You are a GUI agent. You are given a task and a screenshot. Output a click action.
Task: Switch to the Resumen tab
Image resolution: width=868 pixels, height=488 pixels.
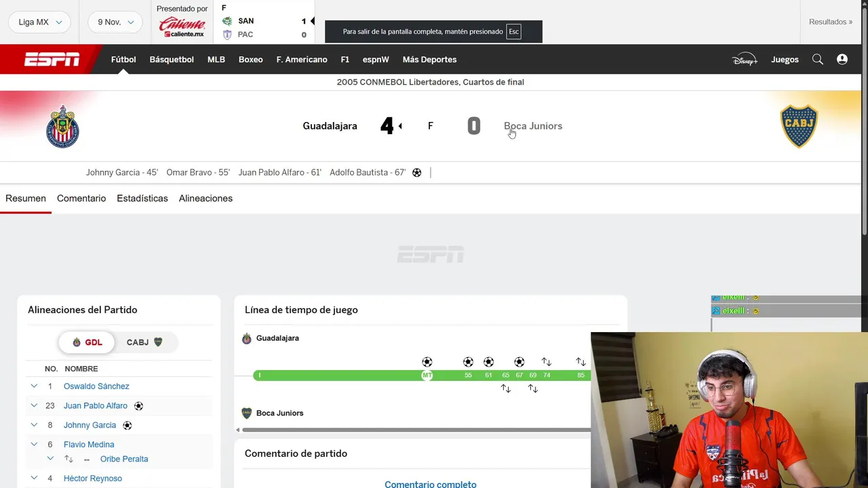(26, 199)
